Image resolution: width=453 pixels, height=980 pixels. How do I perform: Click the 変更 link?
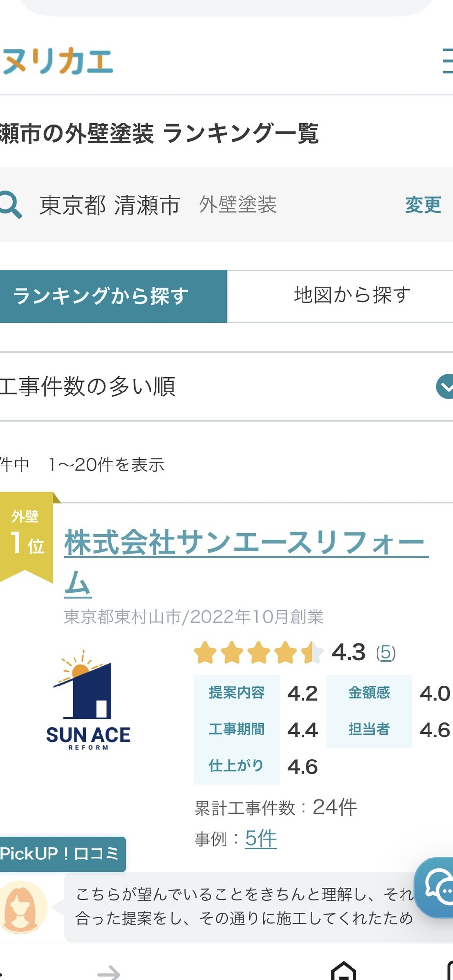pos(423,205)
